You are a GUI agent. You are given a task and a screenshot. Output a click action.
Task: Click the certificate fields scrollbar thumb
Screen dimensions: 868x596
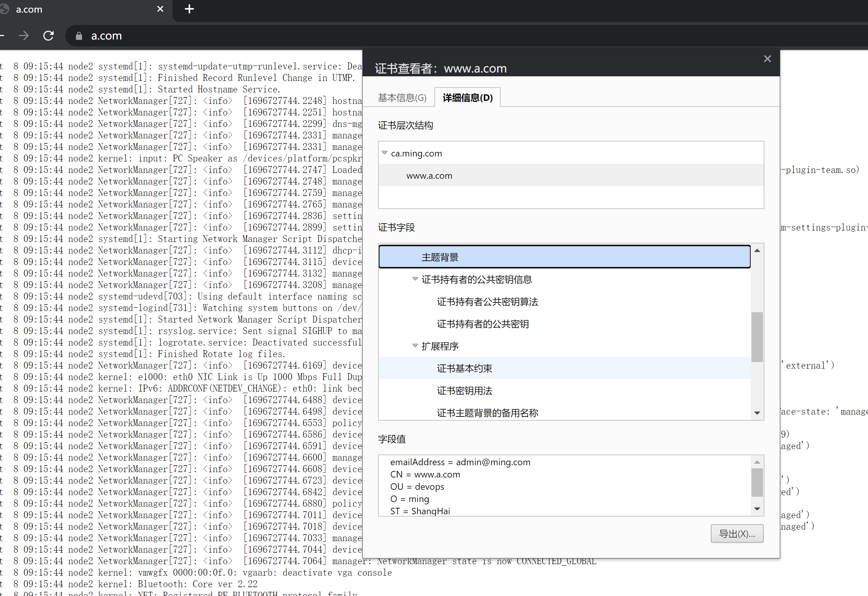tap(757, 337)
